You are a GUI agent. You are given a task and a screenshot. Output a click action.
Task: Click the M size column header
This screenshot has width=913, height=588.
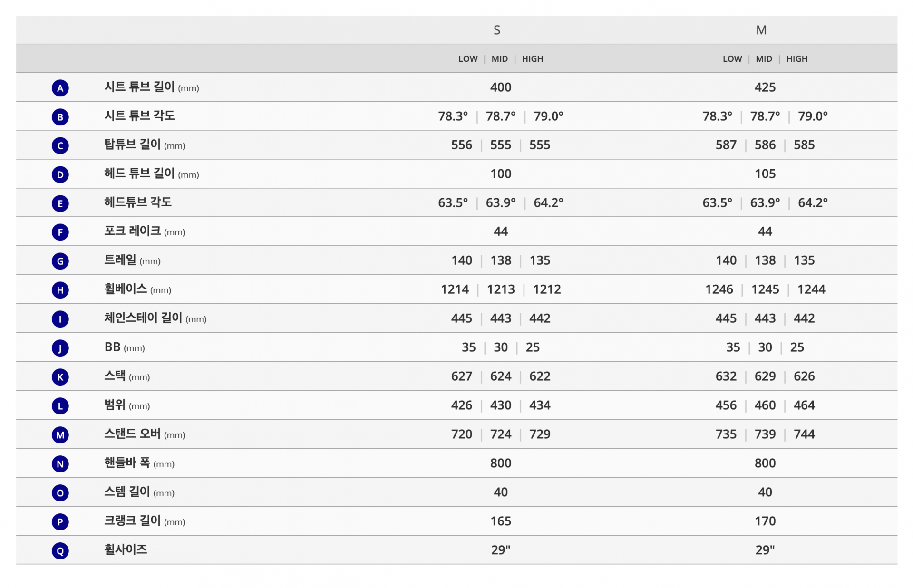[761, 30]
